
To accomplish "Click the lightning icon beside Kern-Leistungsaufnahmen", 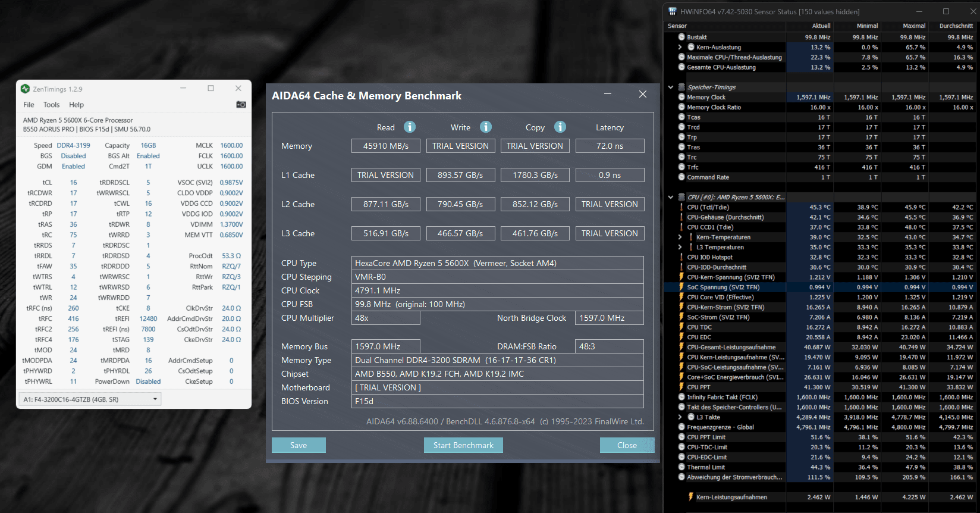I will [691, 497].
